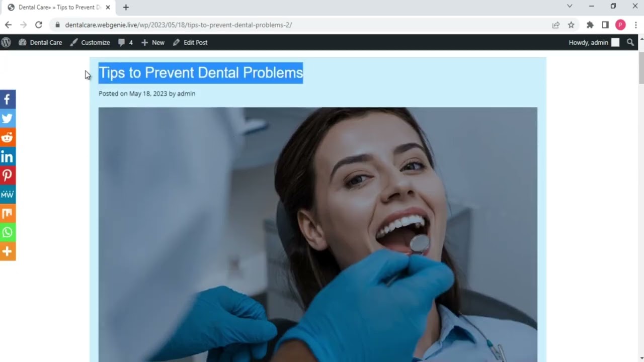Viewport: 644px width, 362px height.
Task: Open the browser Extensions menu
Action: [x=590, y=25]
